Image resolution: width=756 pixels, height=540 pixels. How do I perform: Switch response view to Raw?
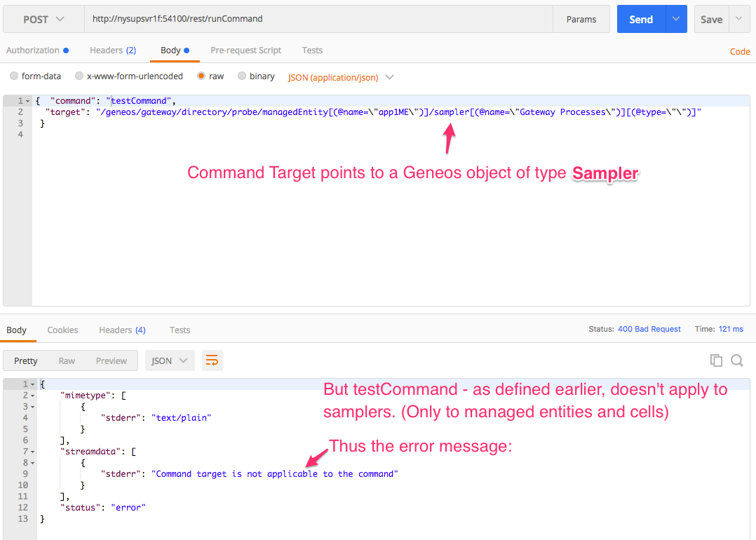coord(67,360)
